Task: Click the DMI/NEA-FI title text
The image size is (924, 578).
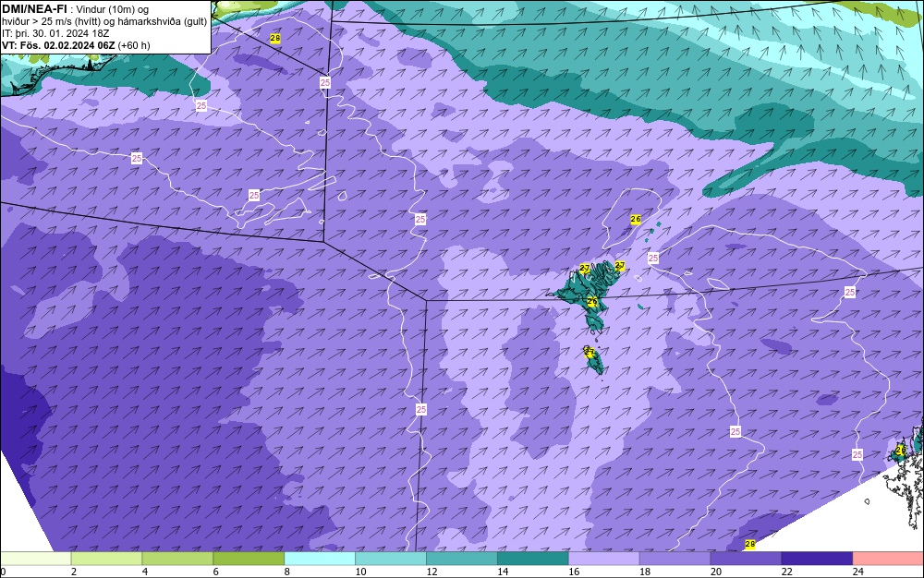Action: [x=34, y=9]
